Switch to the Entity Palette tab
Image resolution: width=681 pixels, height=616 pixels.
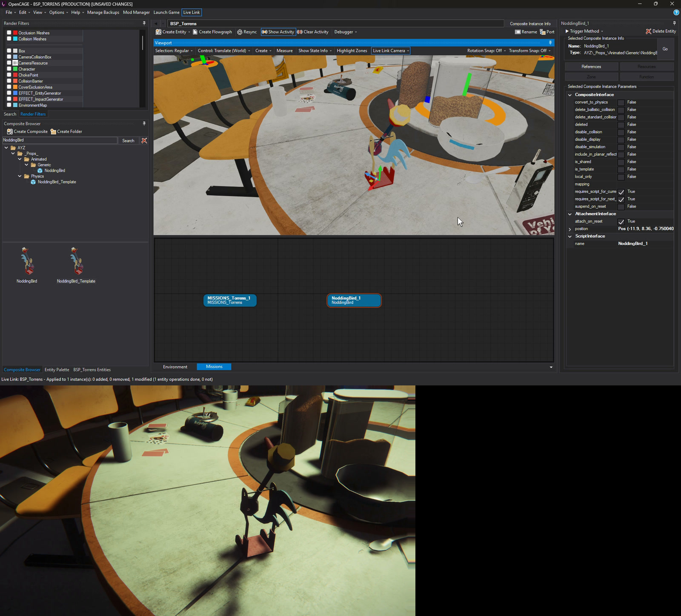pyautogui.click(x=57, y=370)
